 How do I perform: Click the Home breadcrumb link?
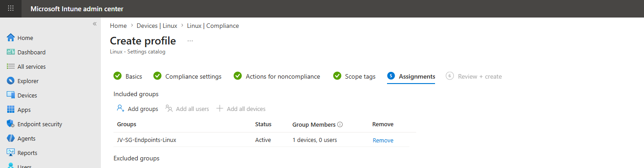(x=118, y=26)
